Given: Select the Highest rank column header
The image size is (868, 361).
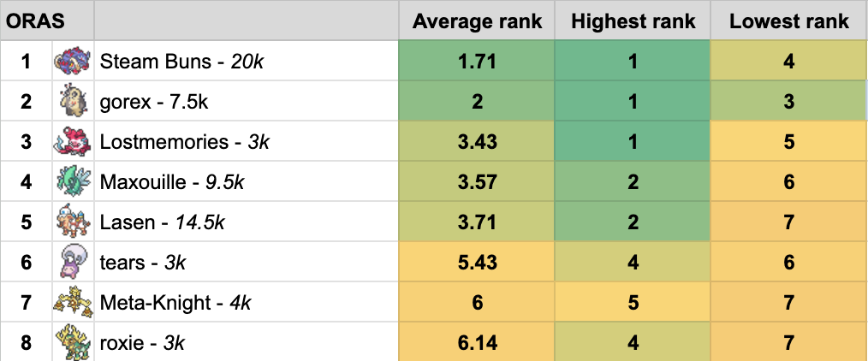Looking at the screenshot, I should 633,21.
